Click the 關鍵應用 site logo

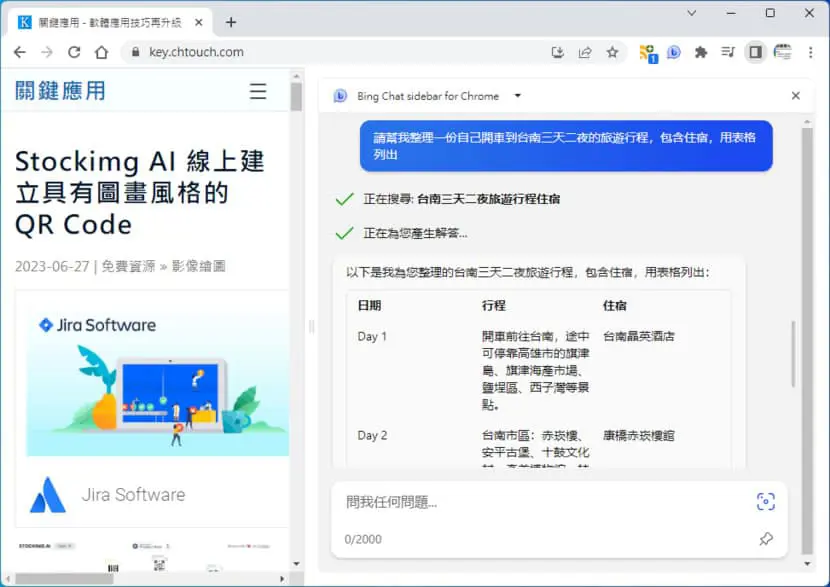(x=60, y=91)
